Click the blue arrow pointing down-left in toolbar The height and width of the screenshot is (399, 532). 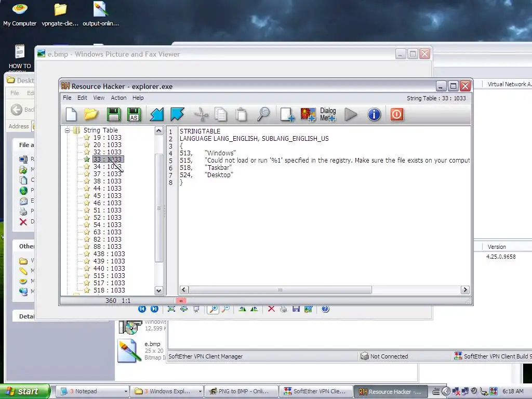point(157,114)
